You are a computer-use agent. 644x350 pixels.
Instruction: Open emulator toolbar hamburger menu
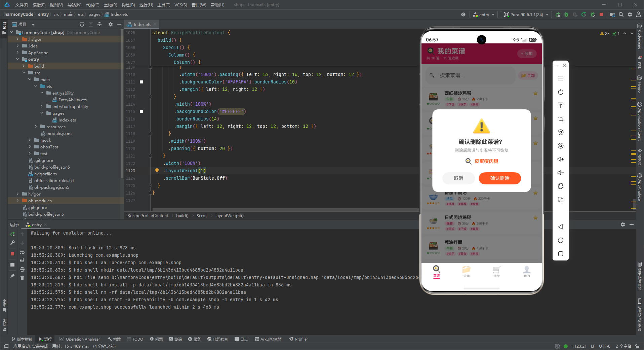(x=561, y=78)
